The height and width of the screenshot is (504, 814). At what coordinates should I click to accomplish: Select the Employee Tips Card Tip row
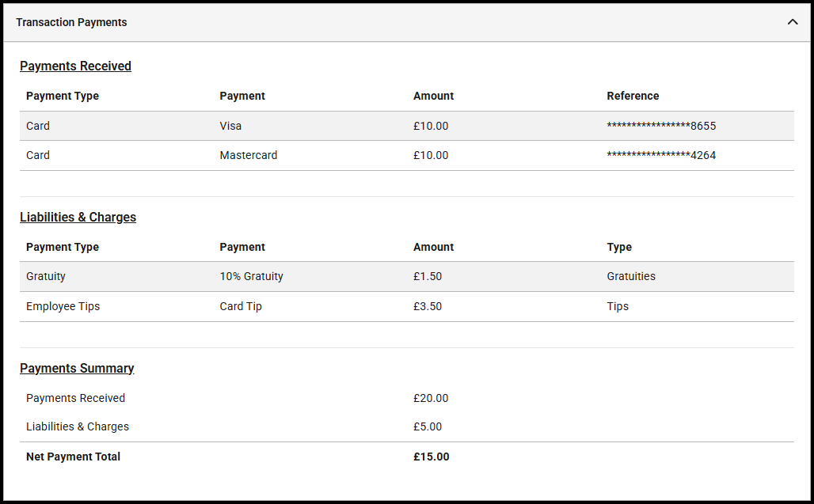click(241, 307)
